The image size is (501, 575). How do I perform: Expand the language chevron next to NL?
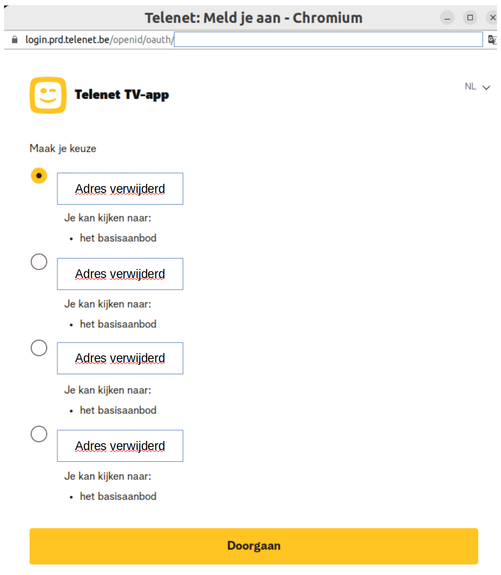486,88
